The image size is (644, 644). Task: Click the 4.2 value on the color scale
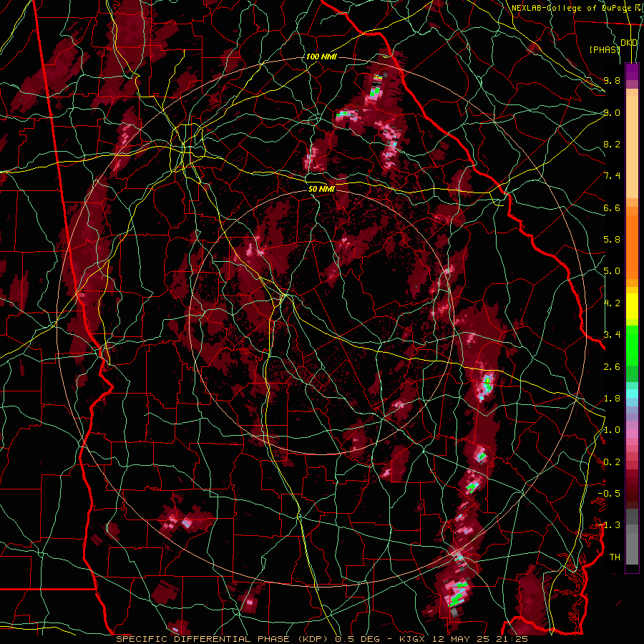[612, 303]
